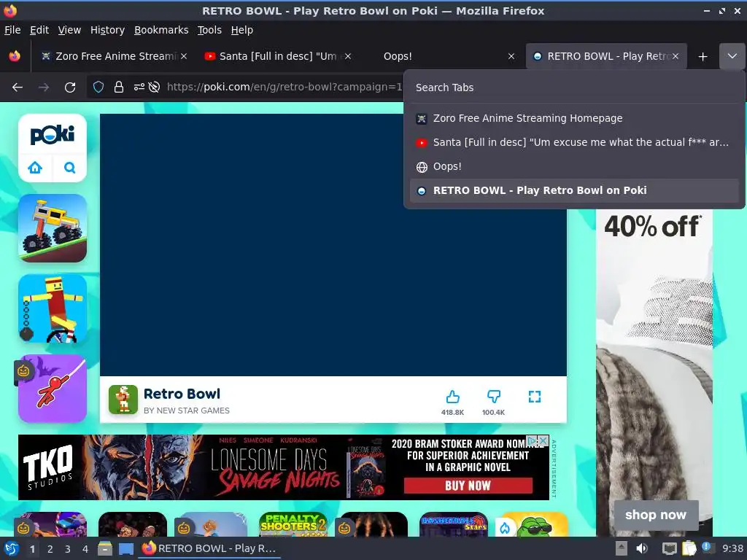Screen dimensions: 747x560
Task: Click the Firefox View icon in tab bar
Action: pyautogui.click(x=15, y=56)
